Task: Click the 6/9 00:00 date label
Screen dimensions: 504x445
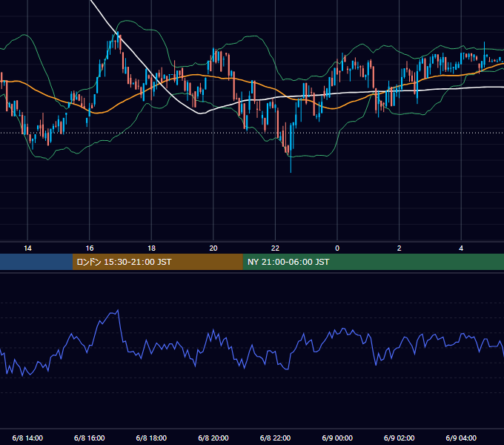Action: click(x=337, y=438)
